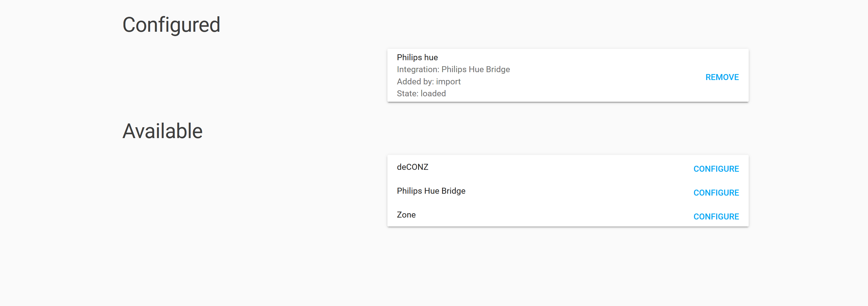868x306 pixels.
Task: Click the 'State:' label prefix
Action: tap(407, 93)
